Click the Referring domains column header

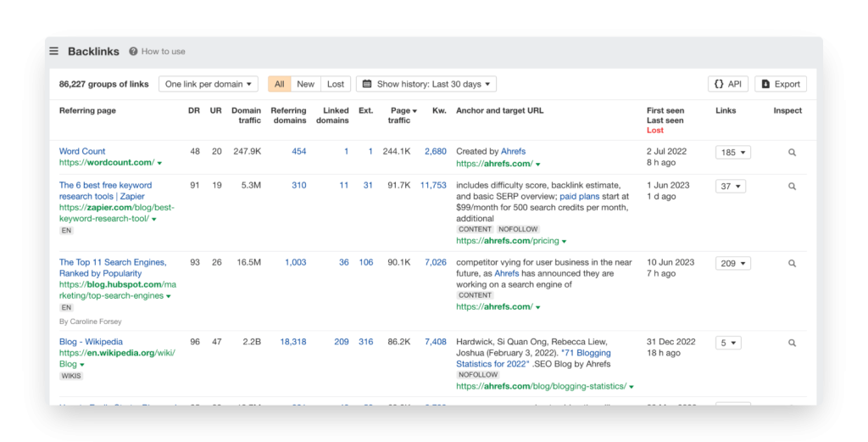point(288,115)
